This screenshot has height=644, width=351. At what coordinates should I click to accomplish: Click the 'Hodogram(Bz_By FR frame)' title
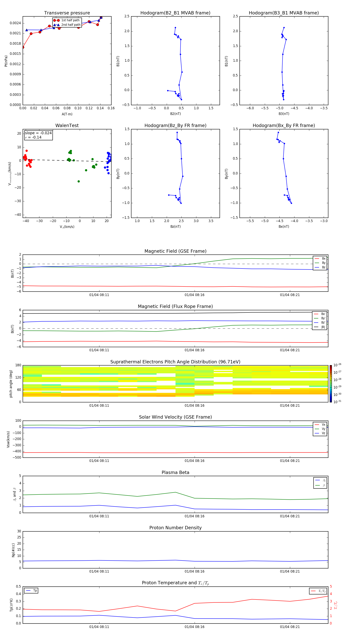175,125
